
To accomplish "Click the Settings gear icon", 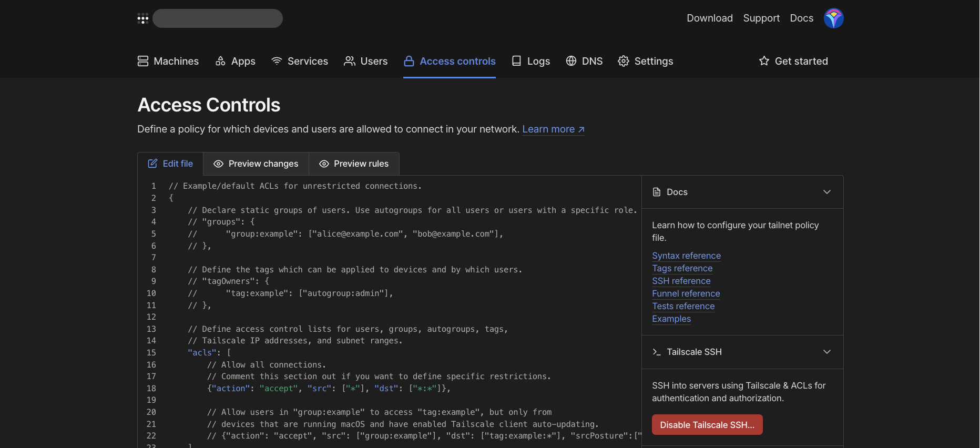I will point(624,62).
